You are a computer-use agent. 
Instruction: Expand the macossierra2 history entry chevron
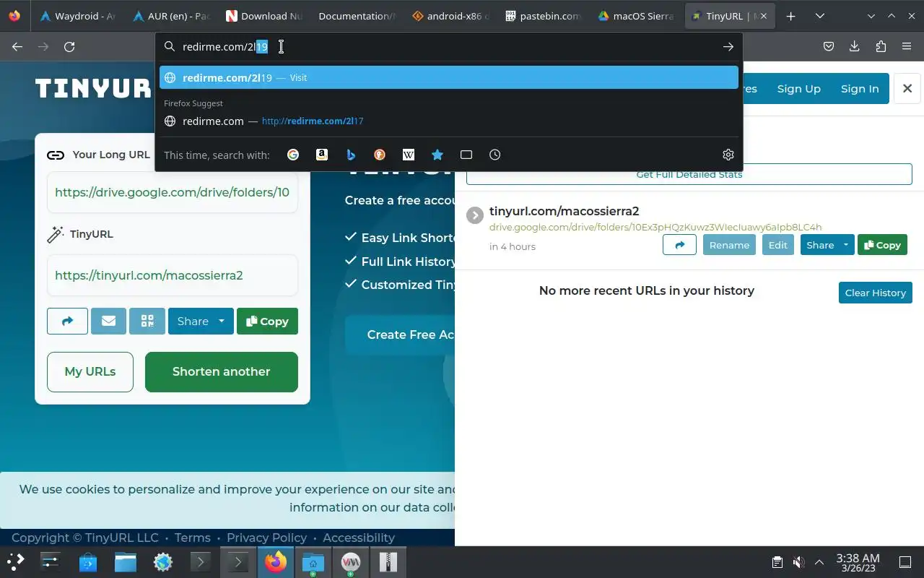[474, 215]
